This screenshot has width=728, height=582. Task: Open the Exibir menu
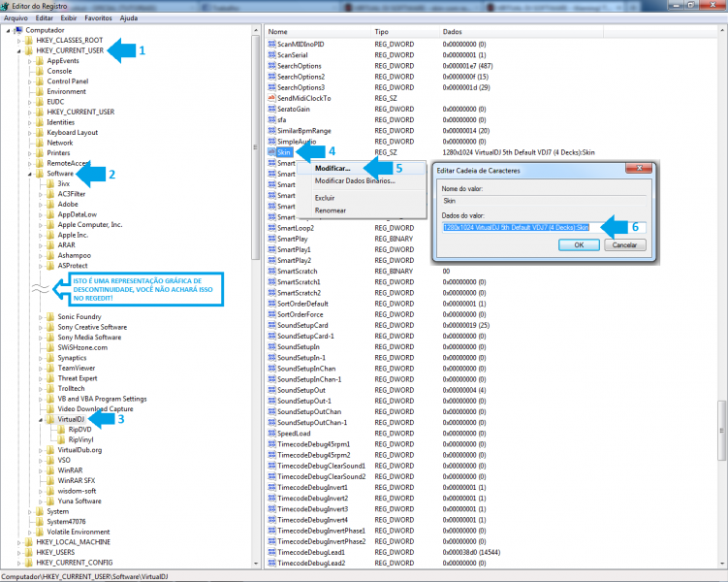pyautogui.click(x=68, y=18)
